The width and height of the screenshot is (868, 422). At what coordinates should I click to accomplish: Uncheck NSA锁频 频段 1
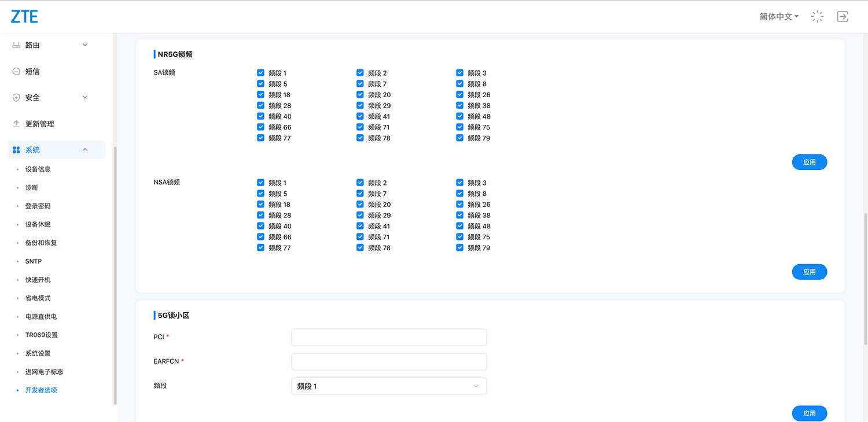[260, 183]
